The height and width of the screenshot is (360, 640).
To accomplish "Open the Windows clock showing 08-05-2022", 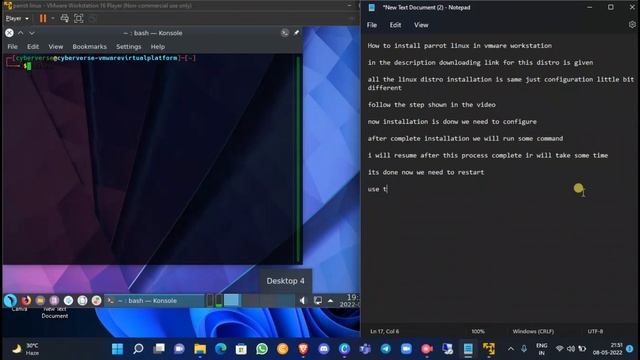I will [608, 349].
